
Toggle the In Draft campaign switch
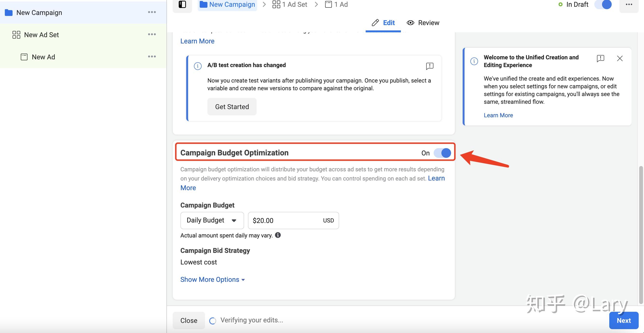pos(603,5)
